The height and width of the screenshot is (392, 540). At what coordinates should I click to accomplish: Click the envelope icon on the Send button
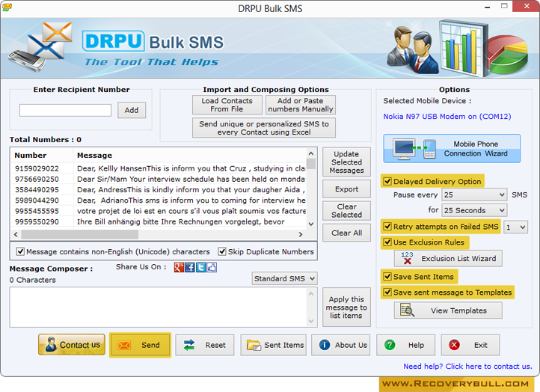[124, 345]
